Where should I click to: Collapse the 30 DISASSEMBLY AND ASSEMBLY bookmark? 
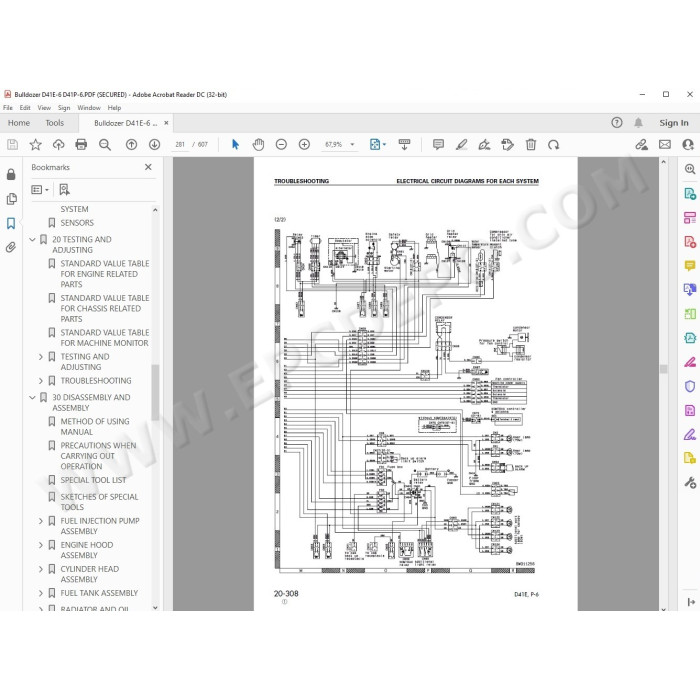32,397
